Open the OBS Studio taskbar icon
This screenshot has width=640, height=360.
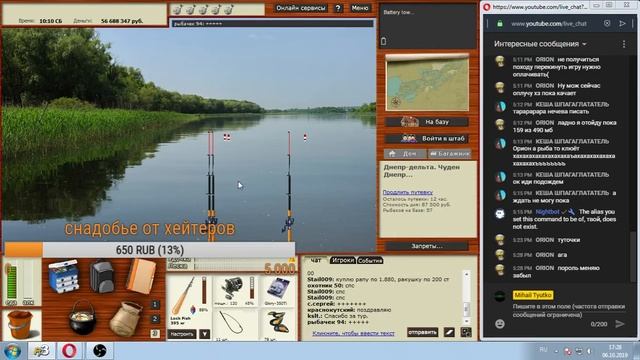(x=99, y=351)
